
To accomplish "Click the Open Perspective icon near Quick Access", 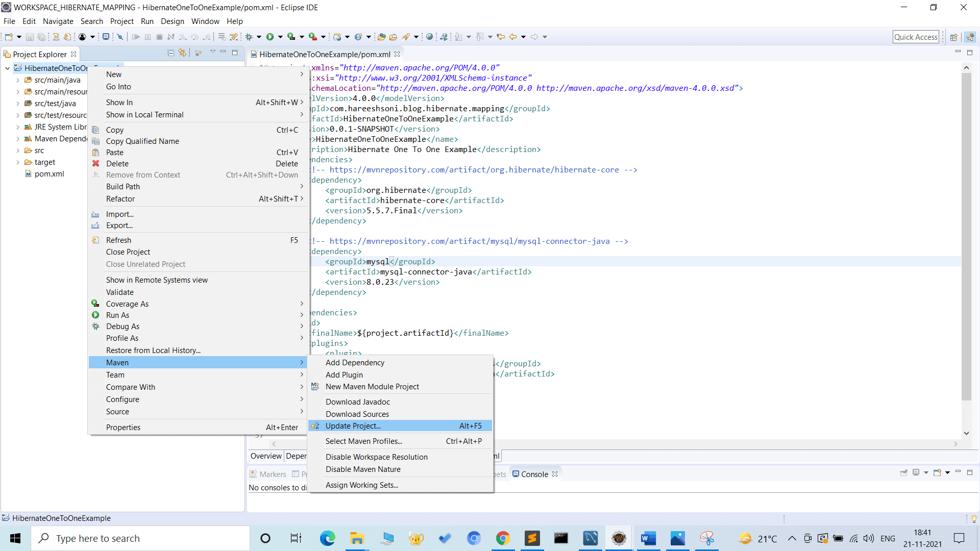I will coord(953,37).
